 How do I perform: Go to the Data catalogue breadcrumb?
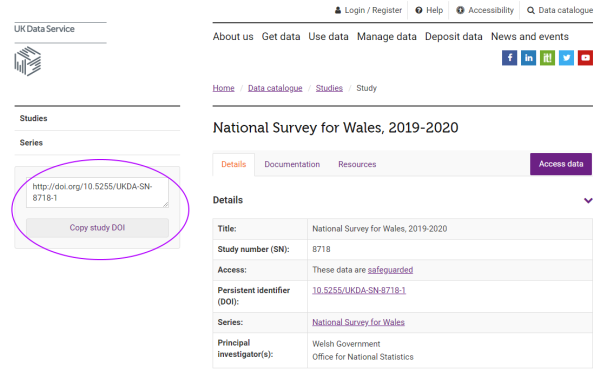click(275, 88)
